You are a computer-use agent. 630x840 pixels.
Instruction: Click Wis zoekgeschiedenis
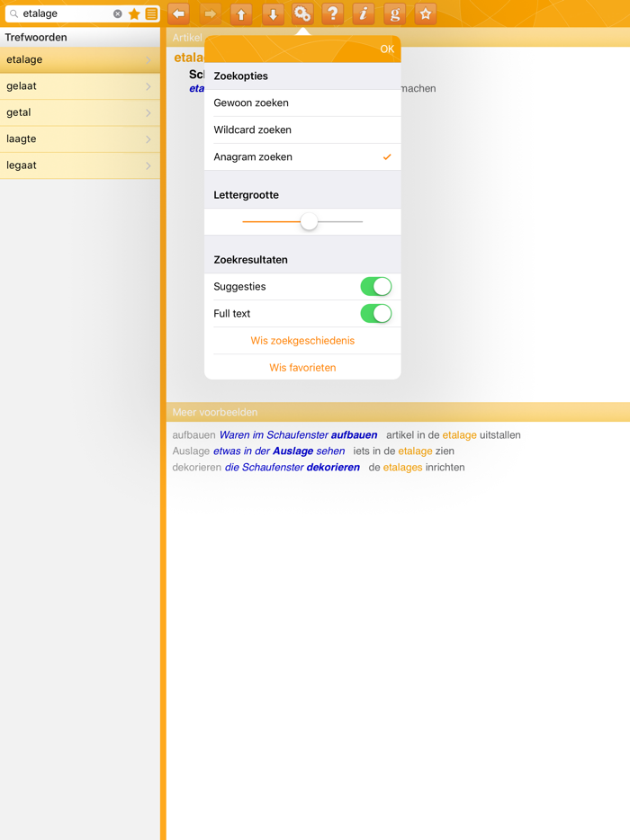click(302, 341)
